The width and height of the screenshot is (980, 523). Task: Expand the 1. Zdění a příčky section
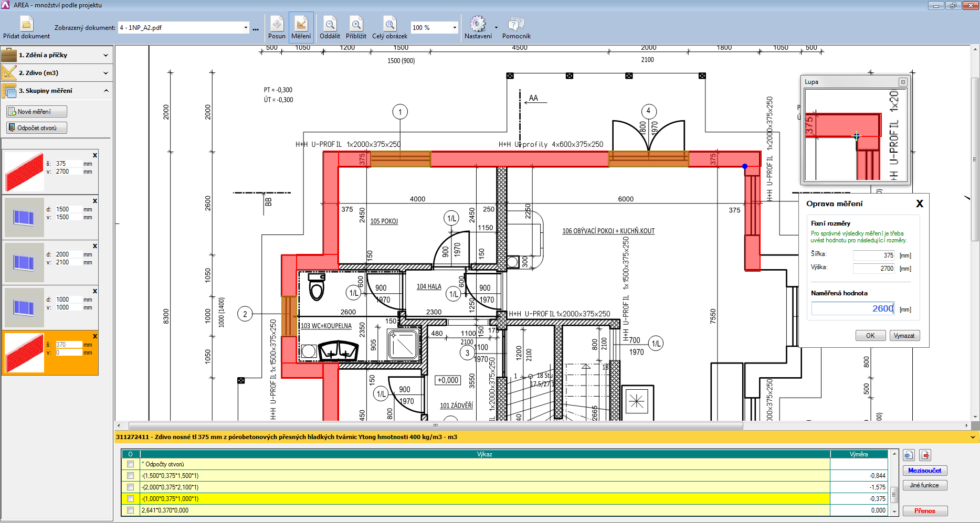106,55
